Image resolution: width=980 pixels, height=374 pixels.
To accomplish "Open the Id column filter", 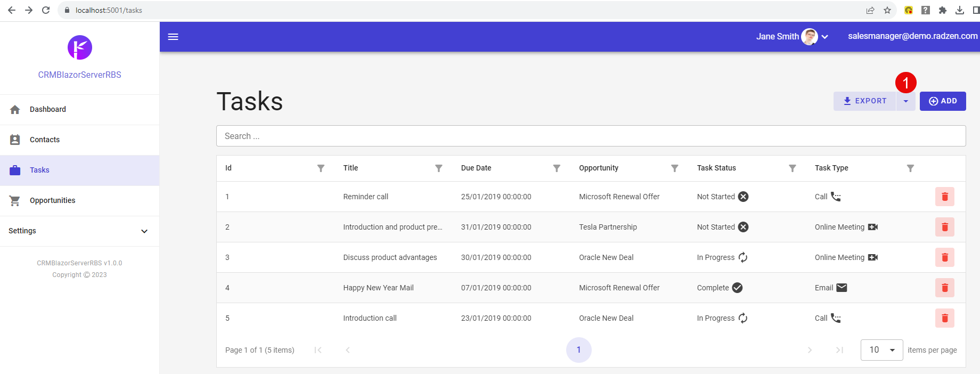I will click(321, 168).
